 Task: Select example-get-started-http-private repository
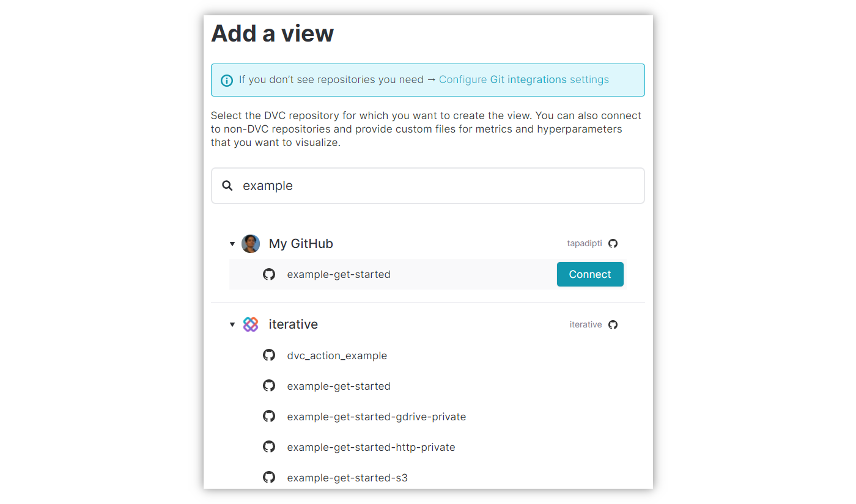pos(371,447)
